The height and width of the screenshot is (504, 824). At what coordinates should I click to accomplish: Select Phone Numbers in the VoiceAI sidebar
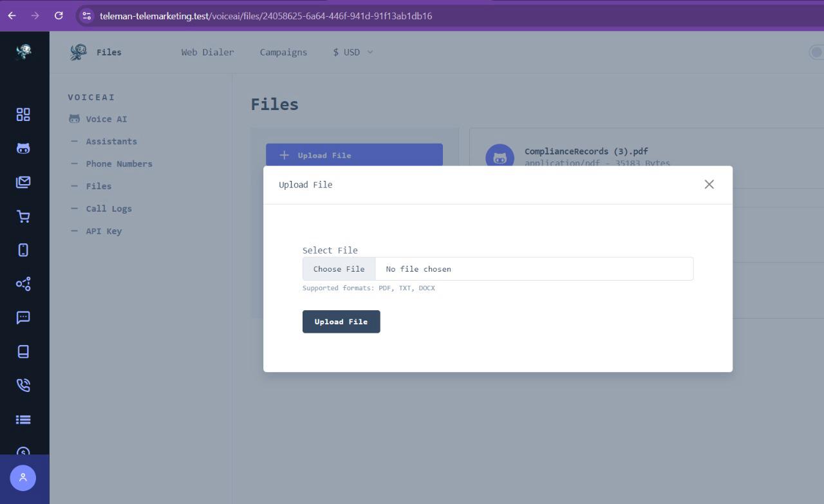tap(119, 163)
